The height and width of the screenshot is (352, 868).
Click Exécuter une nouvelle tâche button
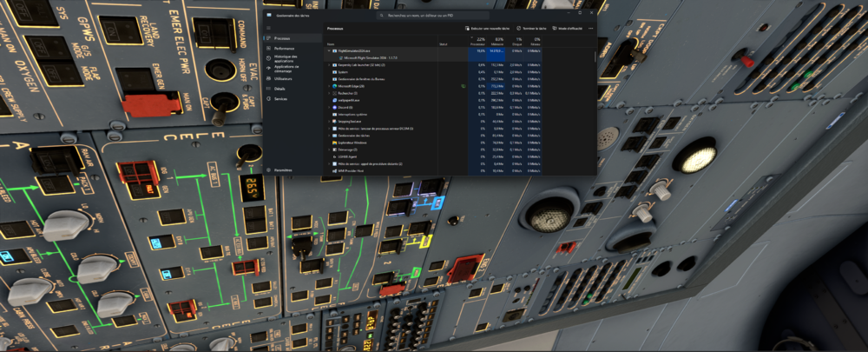coord(486,28)
